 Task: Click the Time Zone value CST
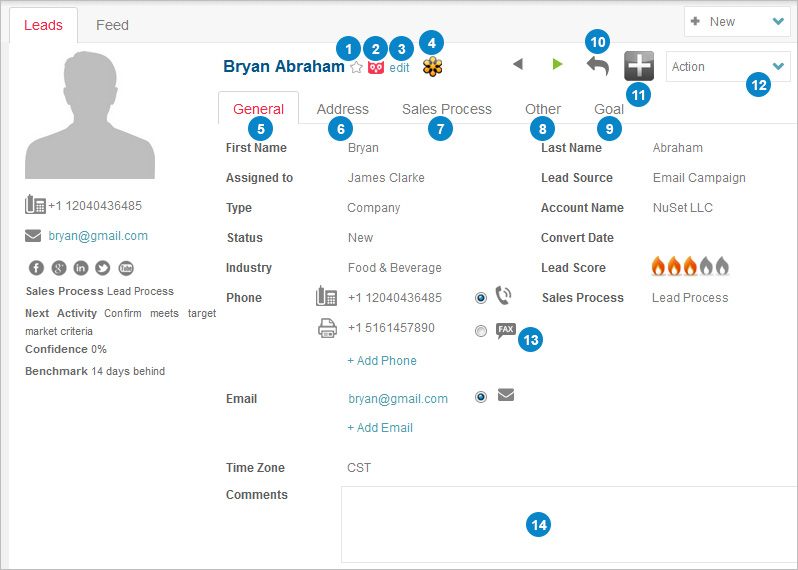359,468
